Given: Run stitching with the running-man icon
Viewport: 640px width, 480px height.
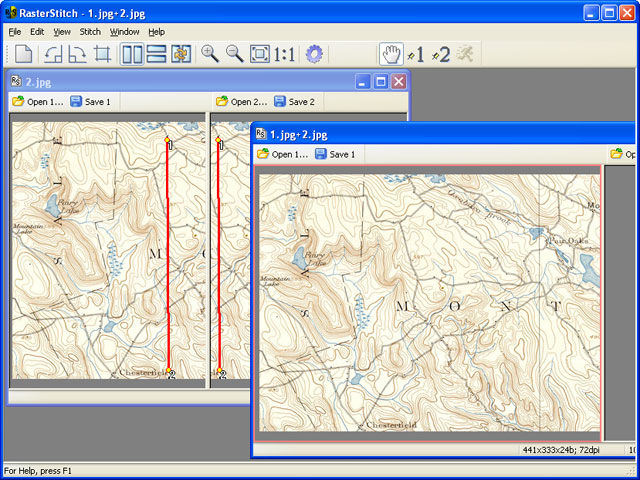Looking at the screenshot, I should point(465,54).
